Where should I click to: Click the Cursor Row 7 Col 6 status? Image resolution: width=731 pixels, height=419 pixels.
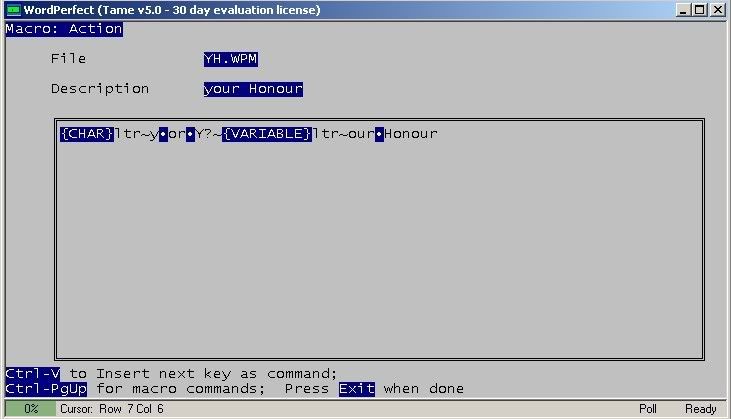pos(112,409)
